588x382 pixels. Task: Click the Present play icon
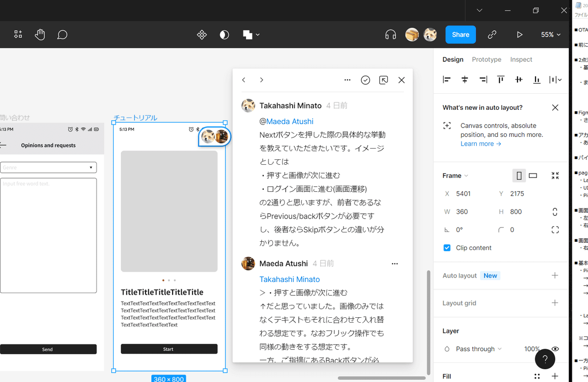519,34
